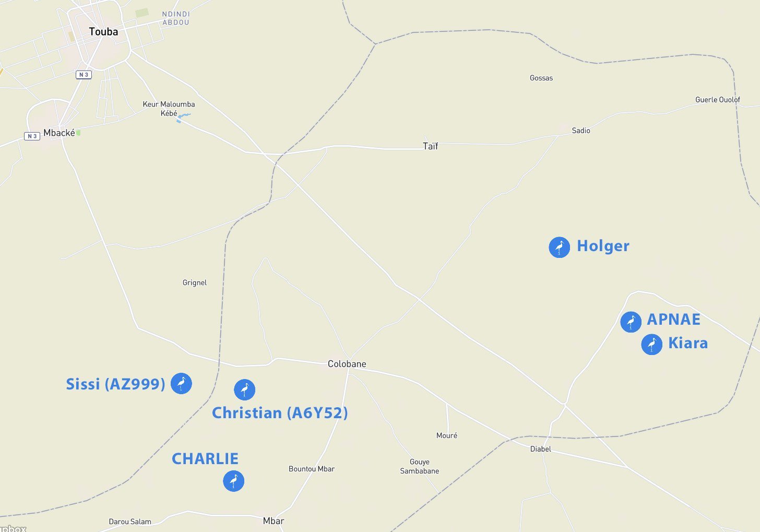Click the Christian (A6Y52) text label
This screenshot has width=760, height=532.
280,413
